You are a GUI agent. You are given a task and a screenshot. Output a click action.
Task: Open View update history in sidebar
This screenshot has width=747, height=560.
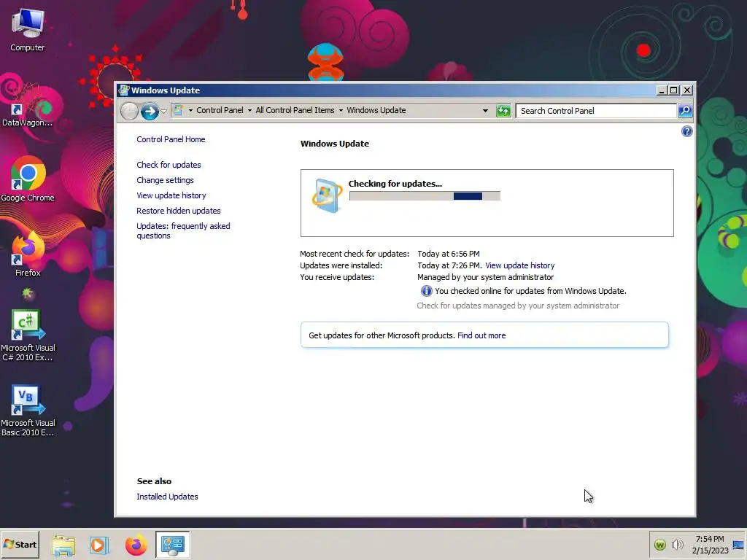coord(171,195)
